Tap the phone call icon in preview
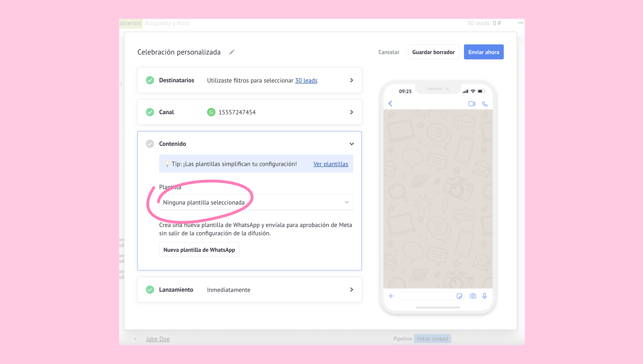Screen dimensions: 643x364 coord(485,104)
